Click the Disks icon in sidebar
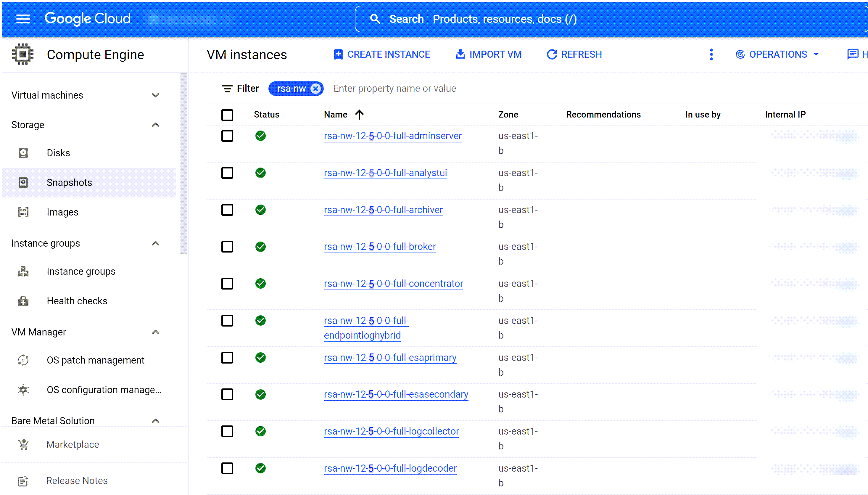The height and width of the screenshot is (495, 868). (x=23, y=153)
